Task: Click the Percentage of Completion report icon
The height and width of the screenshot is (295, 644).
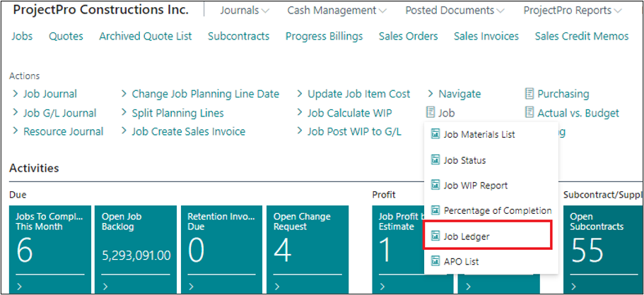Action: pyautogui.click(x=435, y=211)
